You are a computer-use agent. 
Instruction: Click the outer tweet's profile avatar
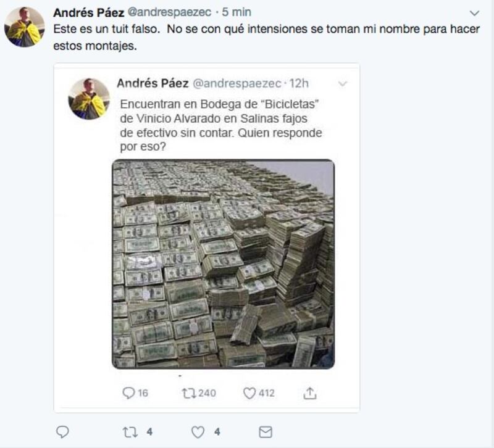25,27
